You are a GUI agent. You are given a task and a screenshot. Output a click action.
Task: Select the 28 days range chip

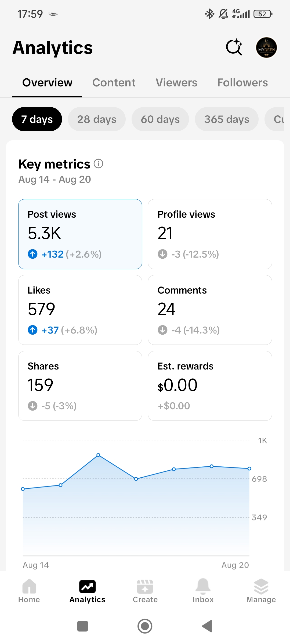click(97, 119)
